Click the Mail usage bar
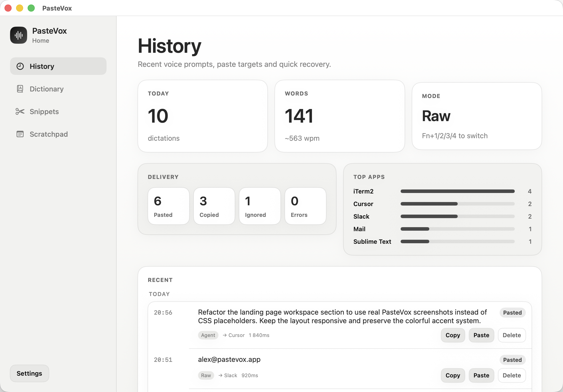 coord(457,229)
